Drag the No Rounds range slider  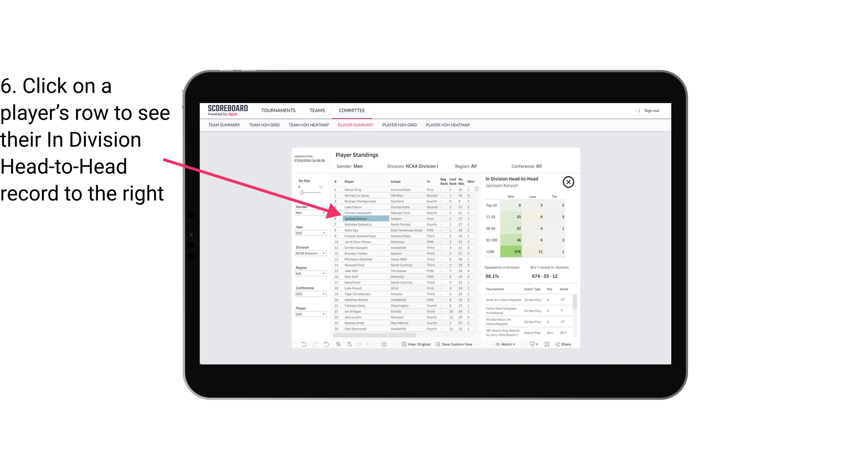coord(301,193)
